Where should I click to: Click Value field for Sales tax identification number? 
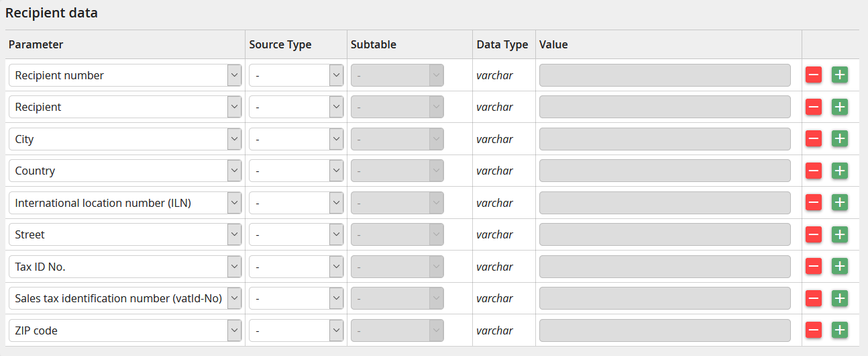(x=665, y=298)
